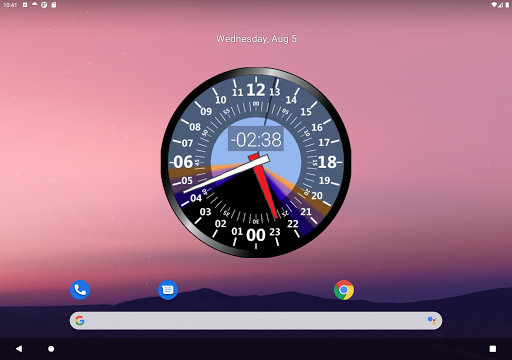Tap the Google G logo

coord(80,321)
